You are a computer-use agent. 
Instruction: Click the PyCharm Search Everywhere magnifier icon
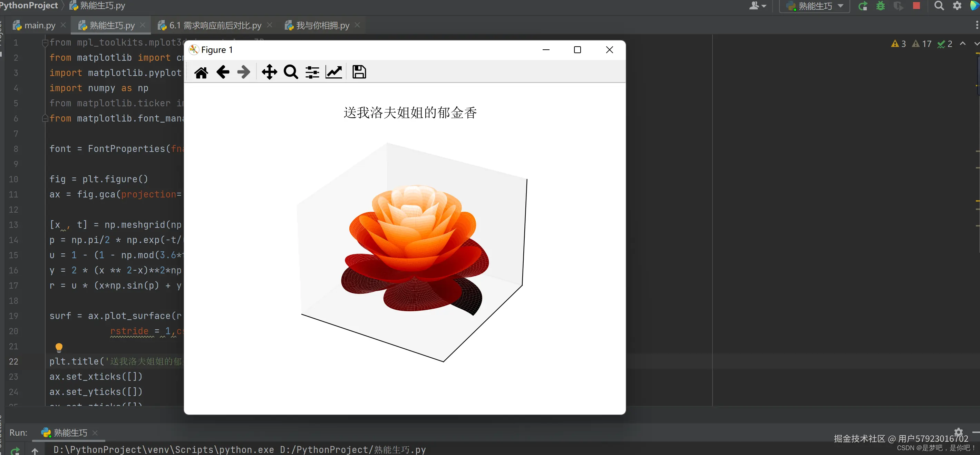tap(939, 6)
